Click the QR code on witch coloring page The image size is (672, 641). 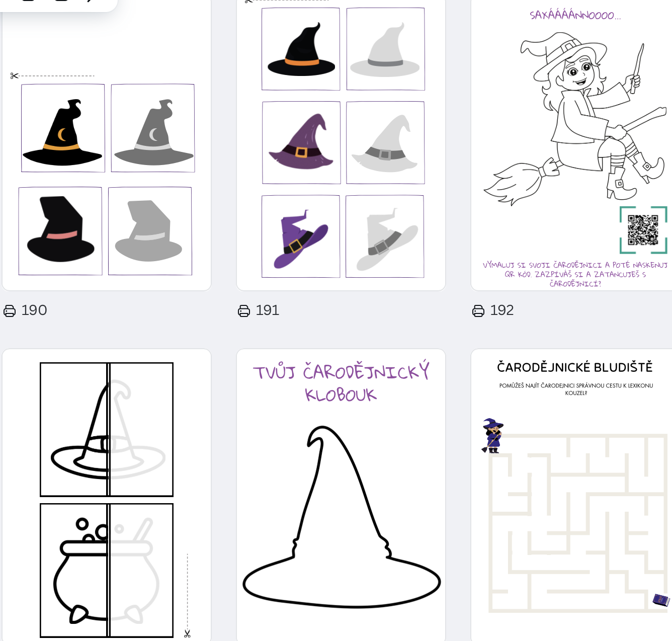[x=643, y=230]
